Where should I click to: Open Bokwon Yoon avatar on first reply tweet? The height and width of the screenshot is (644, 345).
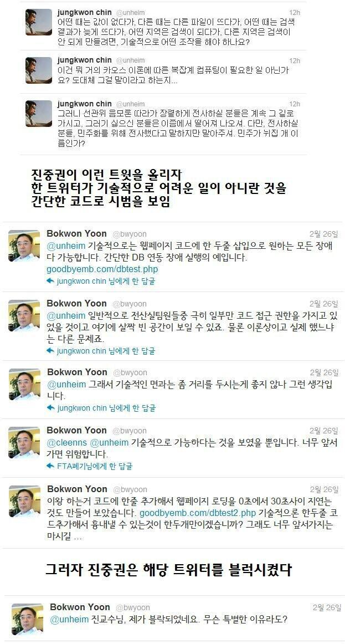pos(24,246)
